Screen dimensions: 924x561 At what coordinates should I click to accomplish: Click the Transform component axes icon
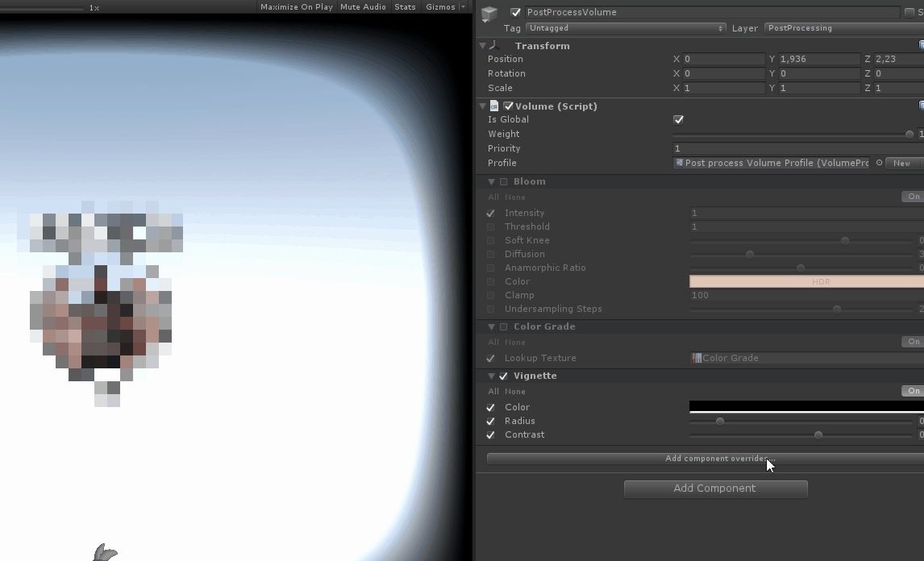(x=495, y=46)
